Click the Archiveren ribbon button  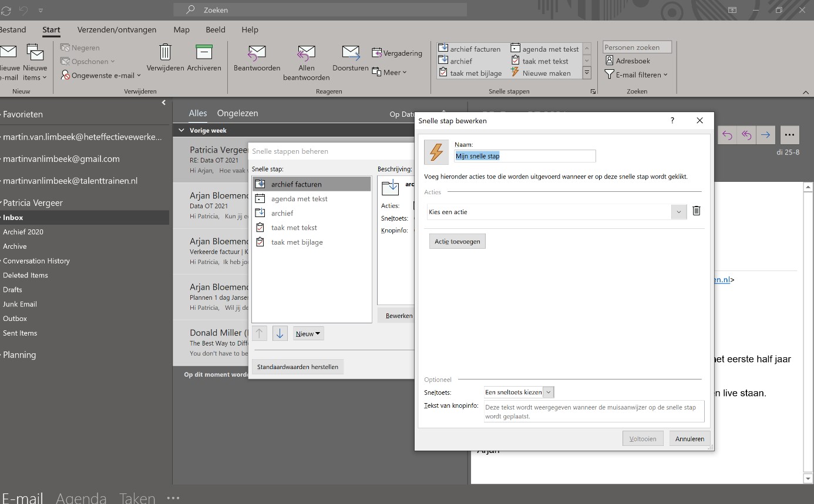tap(204, 58)
